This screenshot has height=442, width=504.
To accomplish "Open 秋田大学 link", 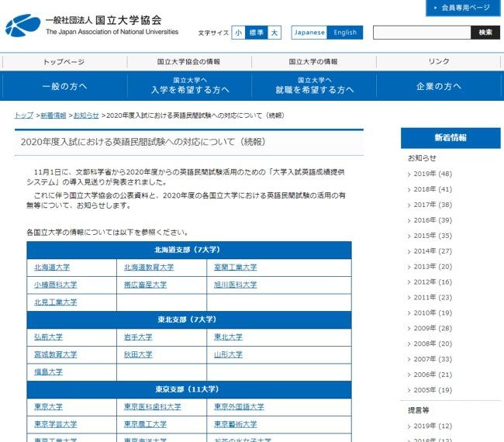I will point(138,354).
